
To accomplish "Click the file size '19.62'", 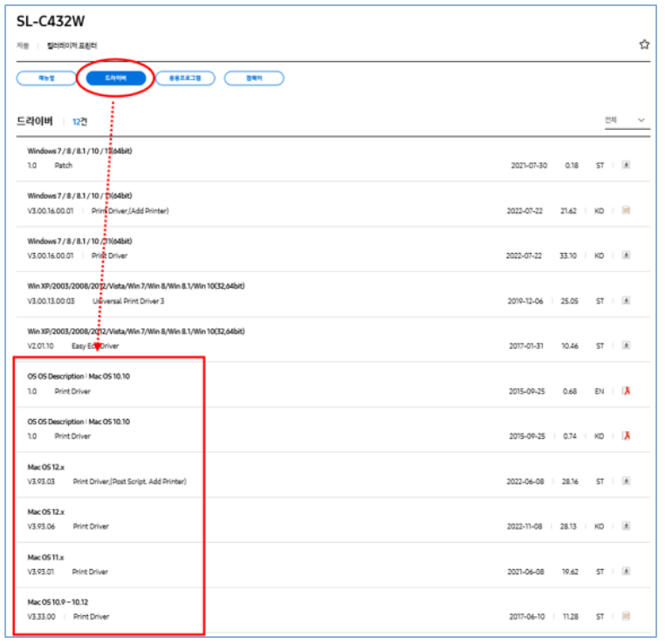I will click(x=570, y=572).
